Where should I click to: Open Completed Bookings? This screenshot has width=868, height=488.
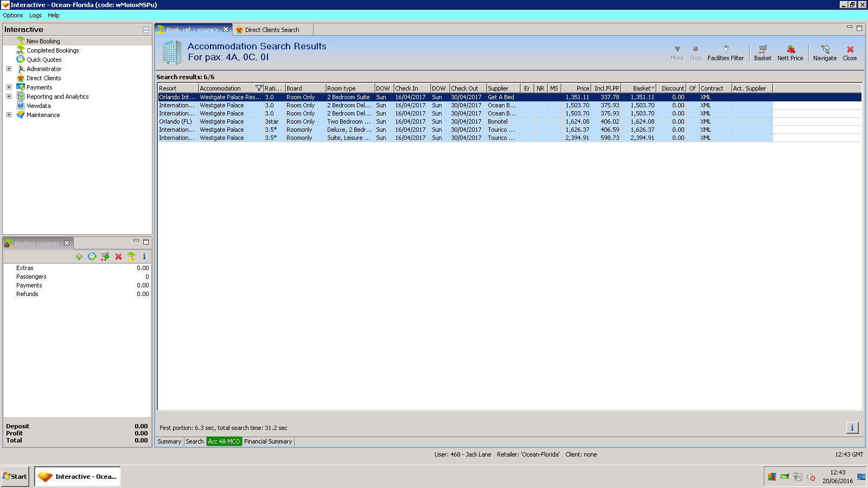53,50
